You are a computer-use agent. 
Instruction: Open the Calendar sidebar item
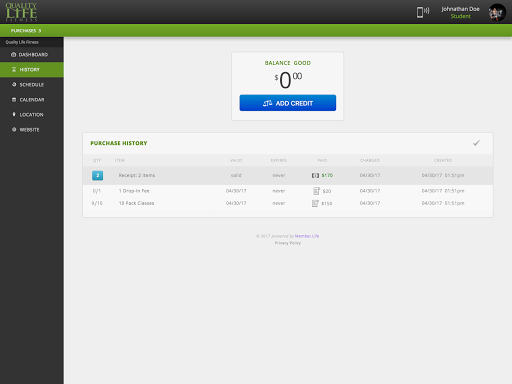(x=32, y=100)
